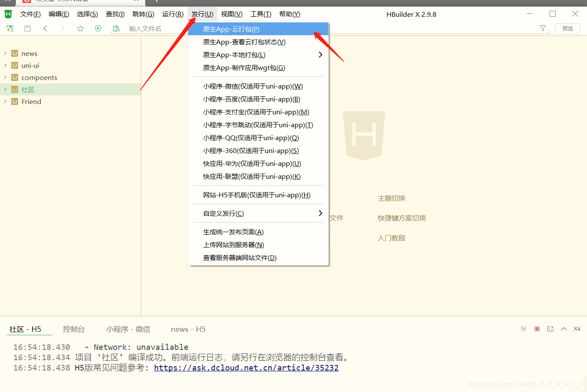
Task: Expand the news project tree node
Action: click(x=5, y=53)
